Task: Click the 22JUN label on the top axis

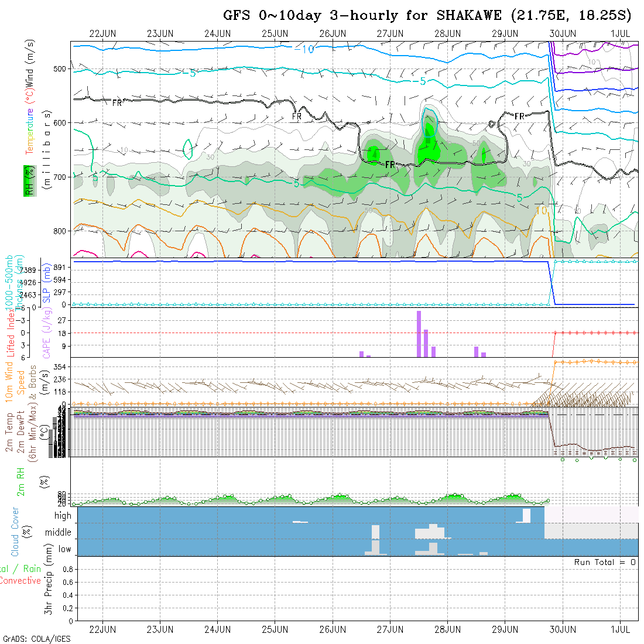Action: click(x=102, y=33)
